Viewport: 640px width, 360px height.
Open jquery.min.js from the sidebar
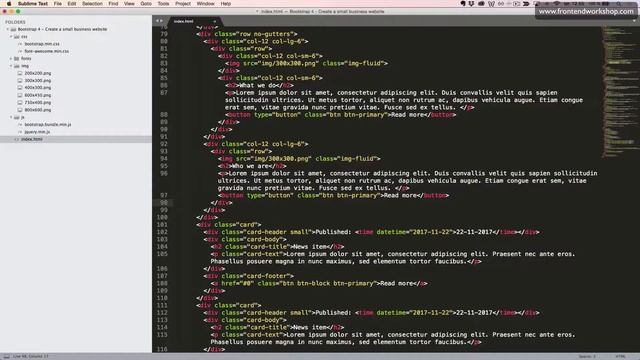tap(37, 132)
